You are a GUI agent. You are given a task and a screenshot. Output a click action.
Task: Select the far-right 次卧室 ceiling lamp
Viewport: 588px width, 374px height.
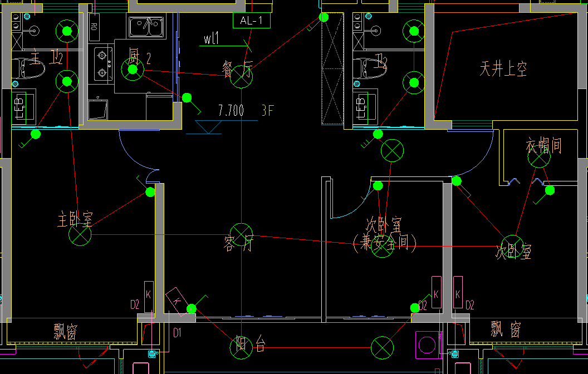(512, 247)
